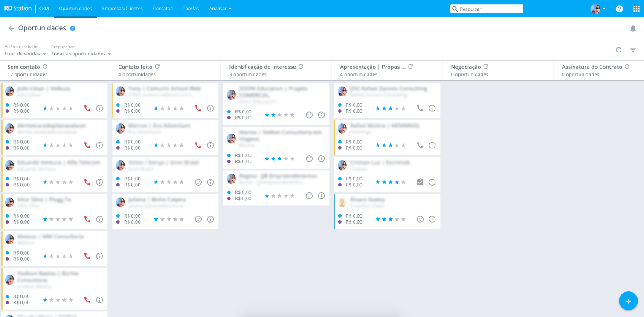Click the phone icon on João César card
Viewport: 644px width, 317px height.
tap(87, 108)
